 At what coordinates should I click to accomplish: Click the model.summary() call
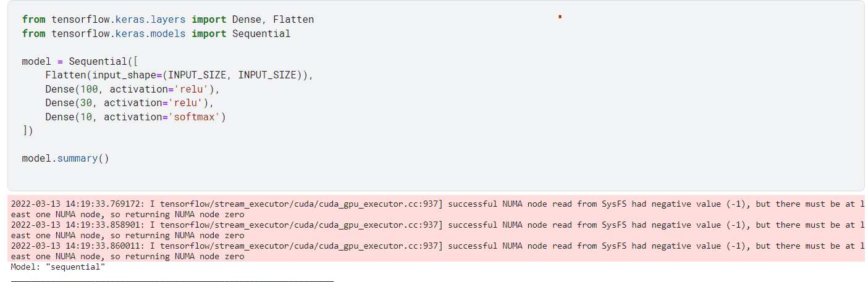coord(65,159)
